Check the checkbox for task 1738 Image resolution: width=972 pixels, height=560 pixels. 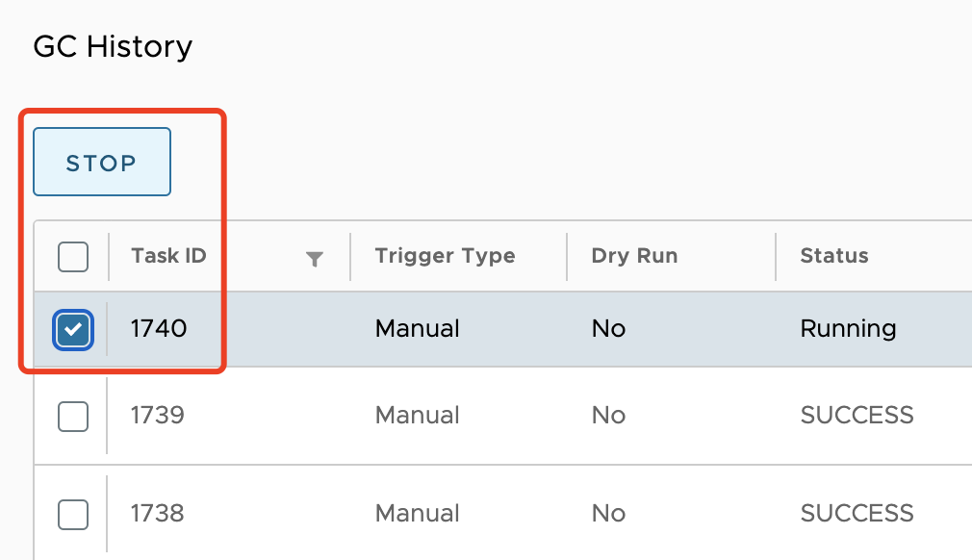pos(73,514)
